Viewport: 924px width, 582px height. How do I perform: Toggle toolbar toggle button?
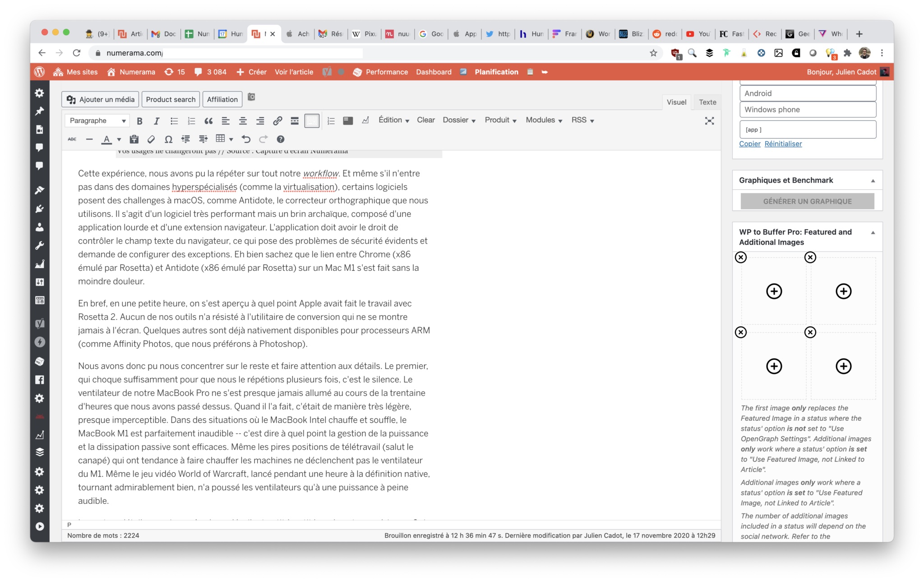pos(312,121)
